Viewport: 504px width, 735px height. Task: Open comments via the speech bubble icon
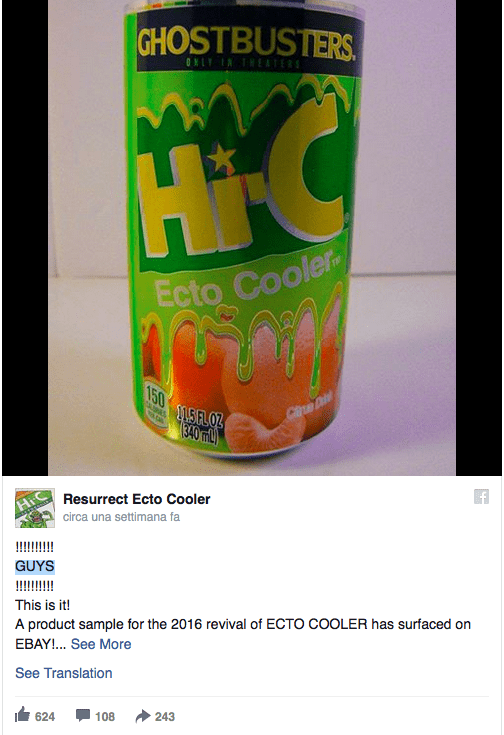click(x=83, y=715)
